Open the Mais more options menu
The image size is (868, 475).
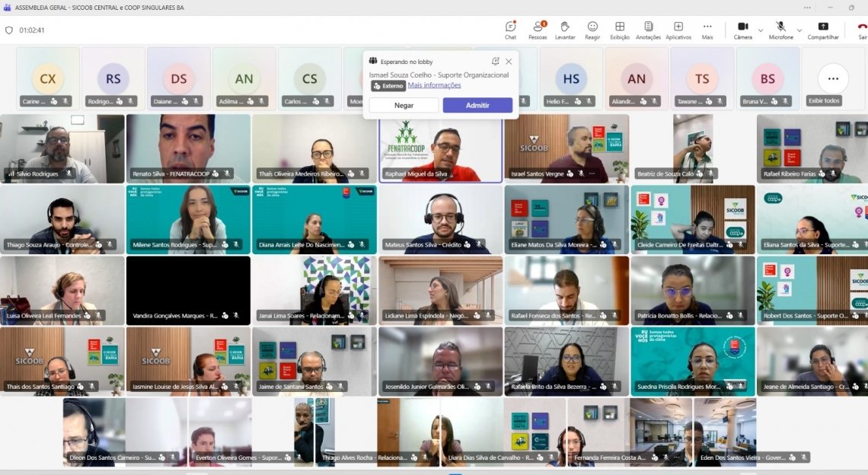tap(707, 30)
